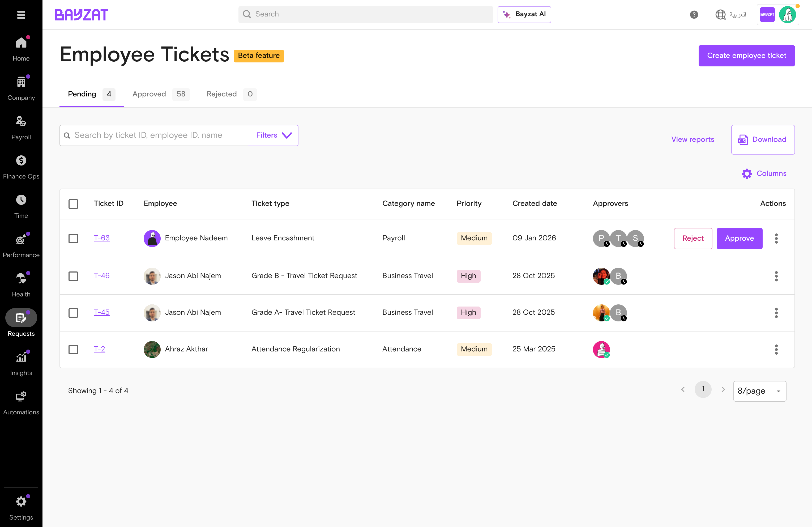
Task: Open the Time module
Action: click(21, 206)
